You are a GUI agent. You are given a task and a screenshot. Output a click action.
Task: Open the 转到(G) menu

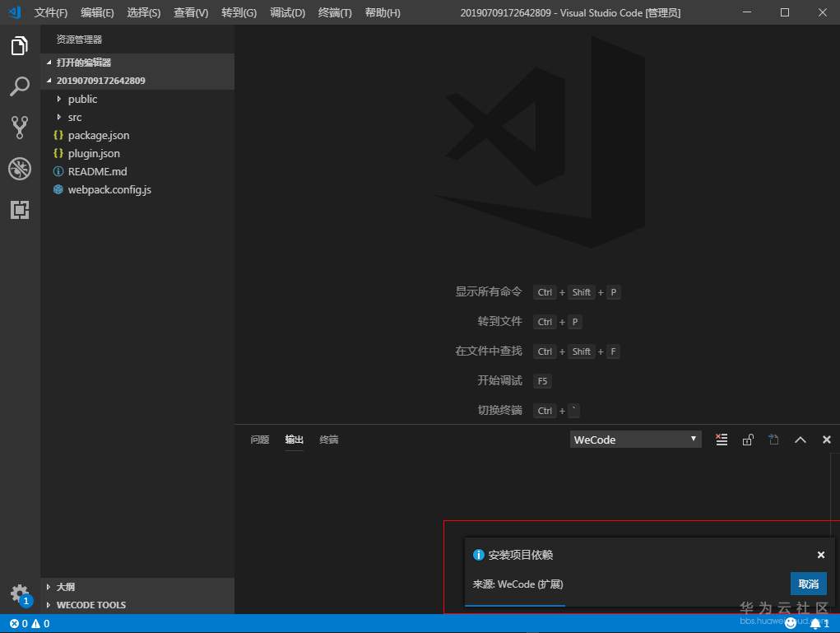239,12
